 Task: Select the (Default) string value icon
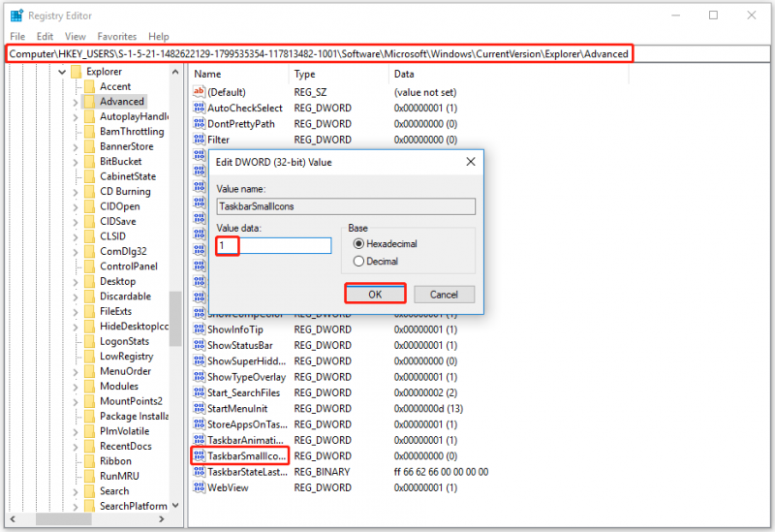point(199,92)
